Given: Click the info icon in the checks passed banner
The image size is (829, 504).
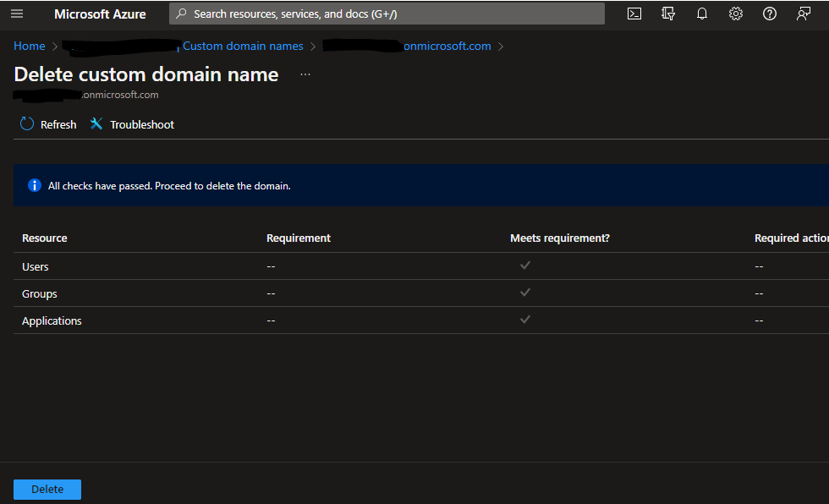Looking at the screenshot, I should point(35,185).
